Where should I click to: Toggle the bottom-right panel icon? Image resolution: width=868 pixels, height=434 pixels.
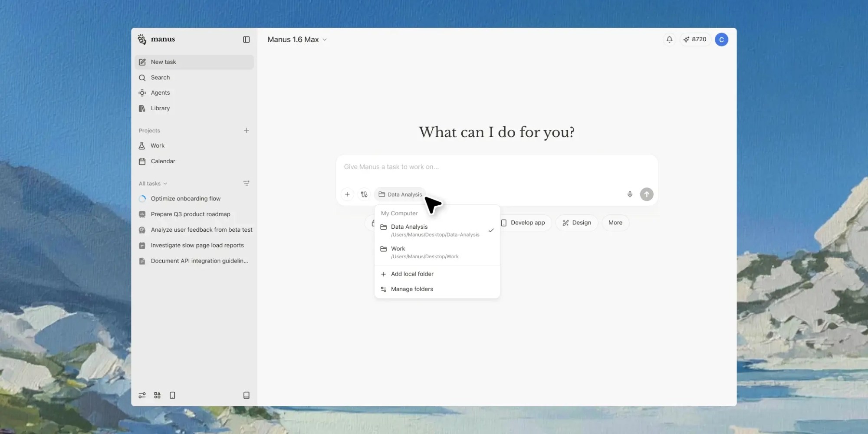click(247, 395)
